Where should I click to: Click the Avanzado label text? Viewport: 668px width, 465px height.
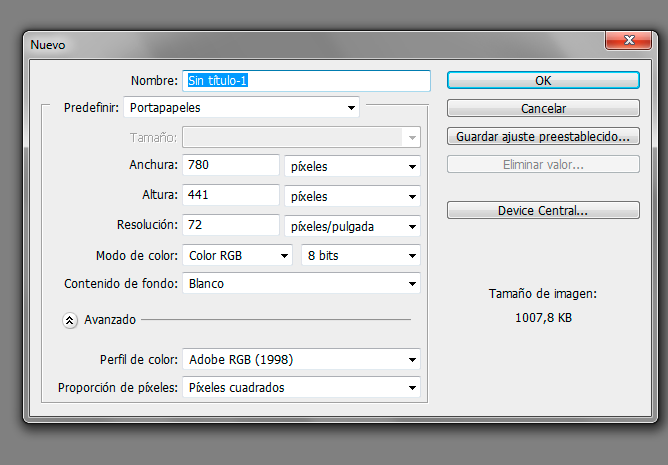110,320
